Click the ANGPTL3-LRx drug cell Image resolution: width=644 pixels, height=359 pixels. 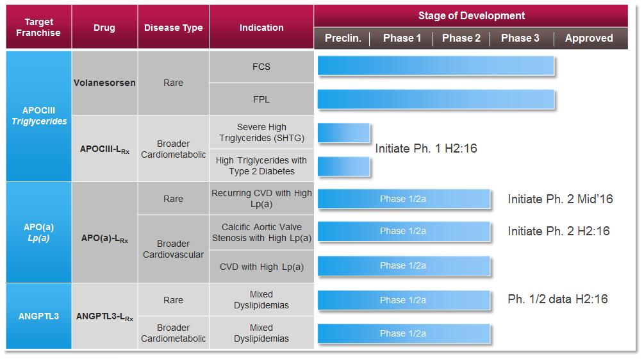[x=104, y=316]
